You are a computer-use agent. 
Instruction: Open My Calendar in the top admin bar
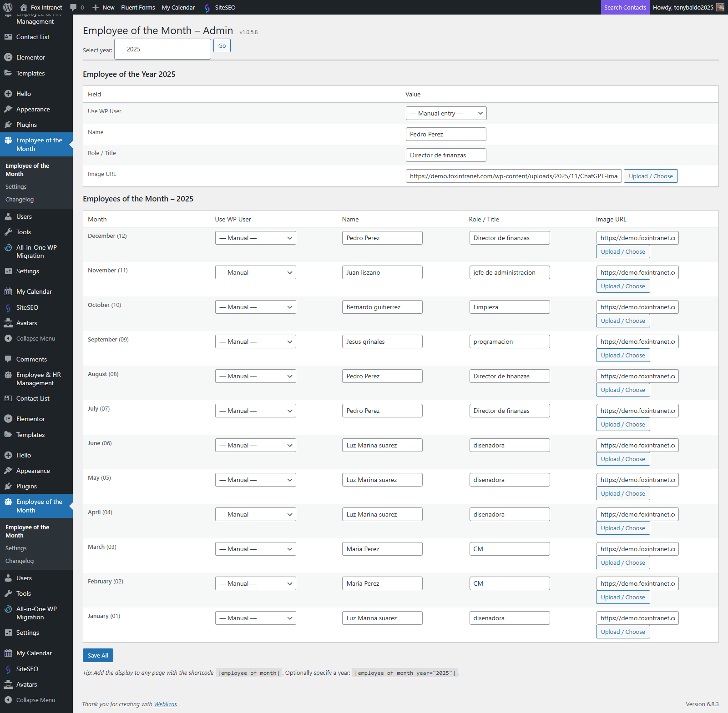pos(178,7)
